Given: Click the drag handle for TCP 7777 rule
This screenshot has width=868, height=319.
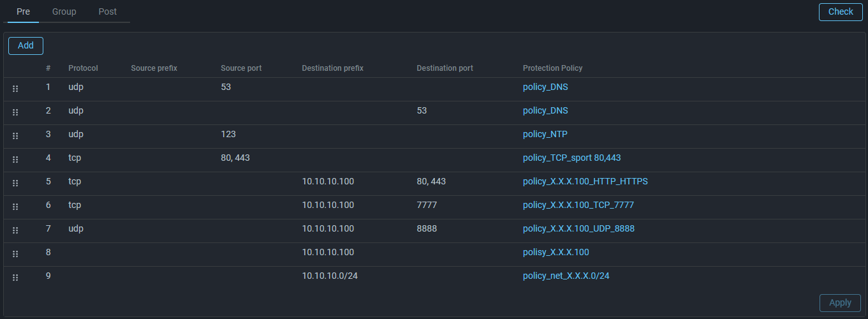Looking at the screenshot, I should [15, 207].
